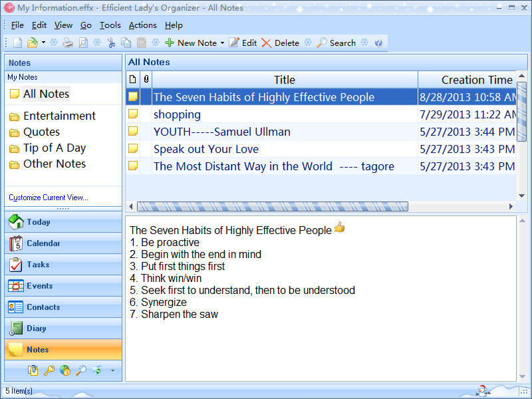Open the Actions menu

tap(142, 25)
